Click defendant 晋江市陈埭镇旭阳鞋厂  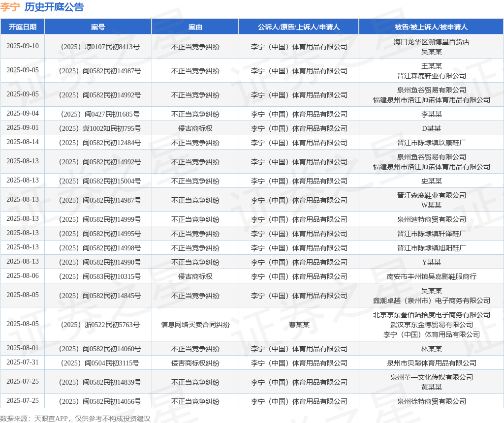[431, 248]
